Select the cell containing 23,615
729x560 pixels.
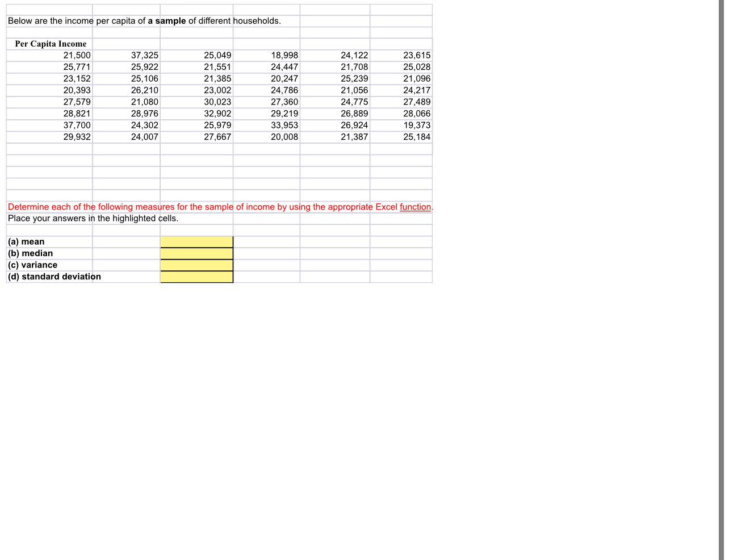tap(416, 55)
